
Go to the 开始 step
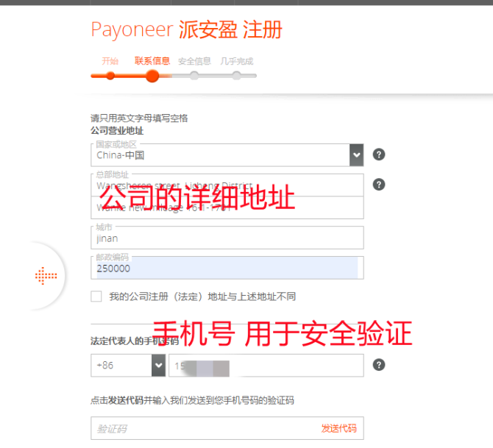[110, 61]
